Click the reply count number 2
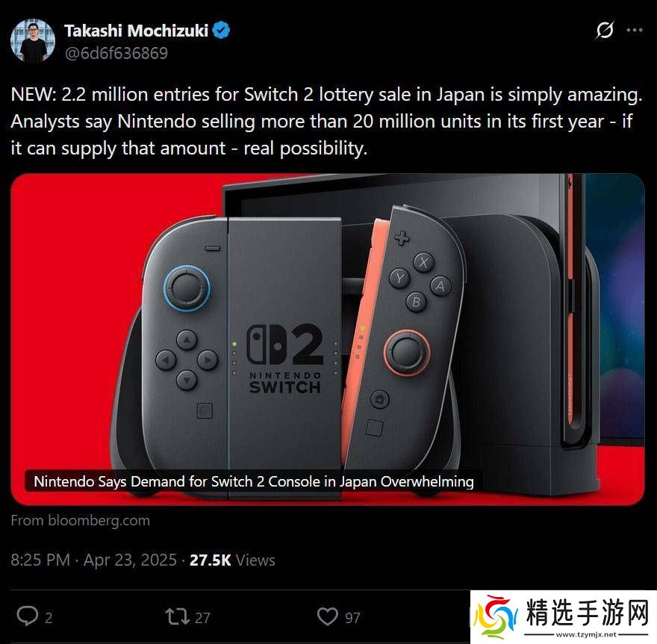The height and width of the screenshot is (644, 657). point(49,618)
